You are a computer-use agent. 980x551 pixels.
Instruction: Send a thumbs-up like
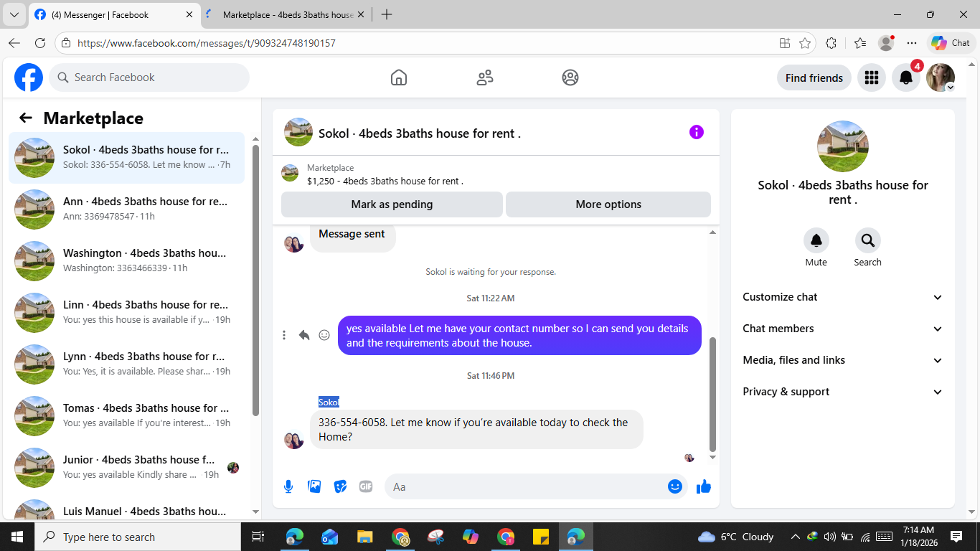tap(704, 486)
